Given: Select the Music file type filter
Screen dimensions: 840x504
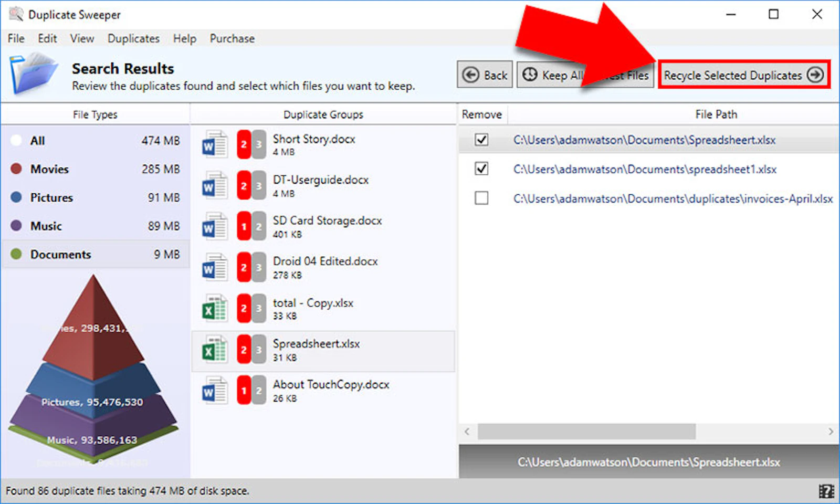Looking at the screenshot, I should [x=95, y=226].
